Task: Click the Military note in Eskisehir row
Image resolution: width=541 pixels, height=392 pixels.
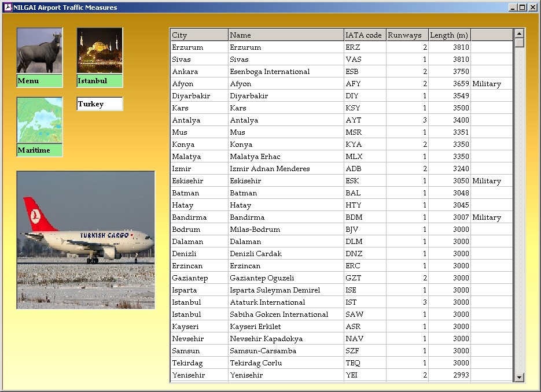Action: pos(487,181)
